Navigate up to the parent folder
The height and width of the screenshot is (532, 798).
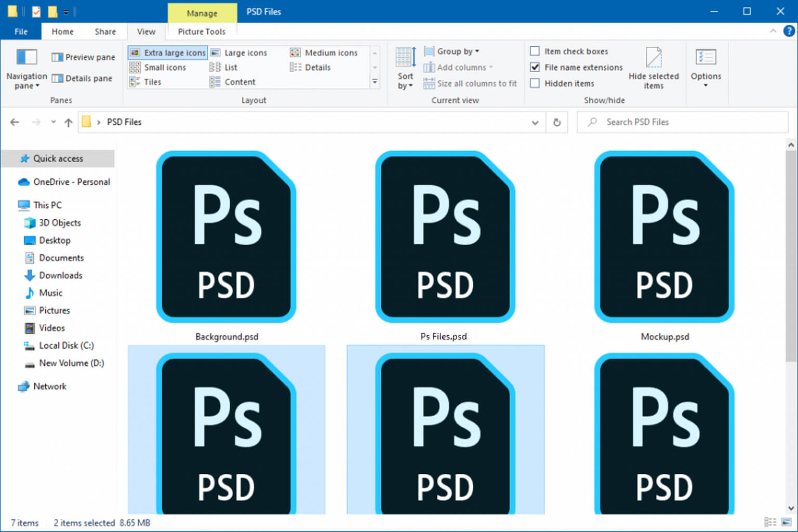[x=68, y=122]
